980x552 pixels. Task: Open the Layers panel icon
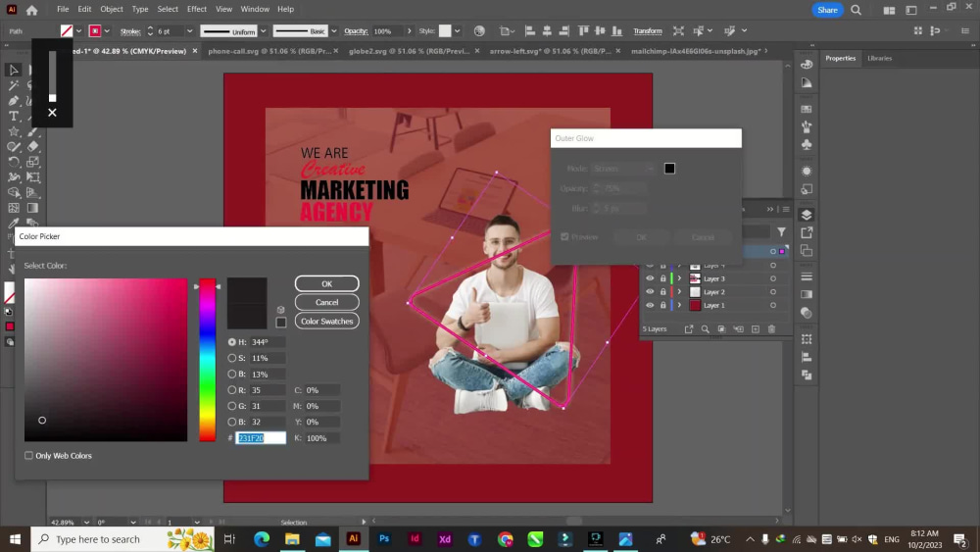tap(807, 215)
